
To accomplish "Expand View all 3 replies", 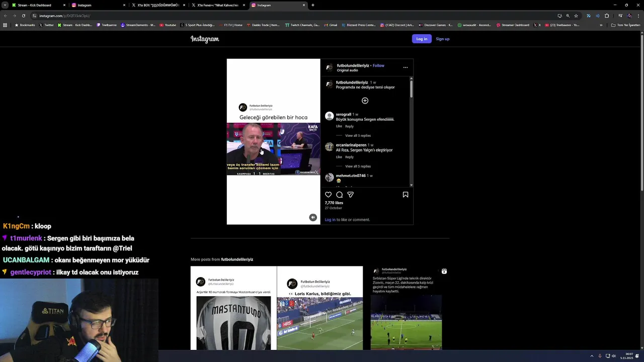I will tap(358, 136).
